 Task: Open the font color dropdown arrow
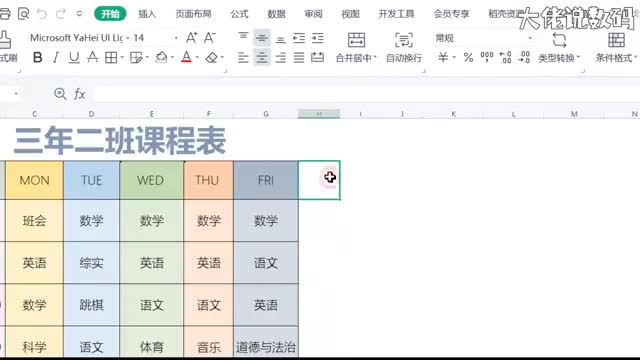click(198, 58)
